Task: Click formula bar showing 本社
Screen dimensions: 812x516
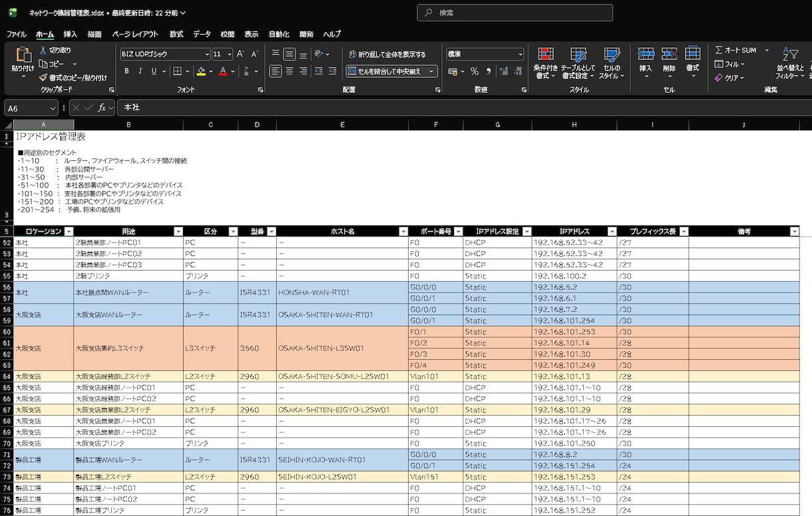Action: [464, 108]
